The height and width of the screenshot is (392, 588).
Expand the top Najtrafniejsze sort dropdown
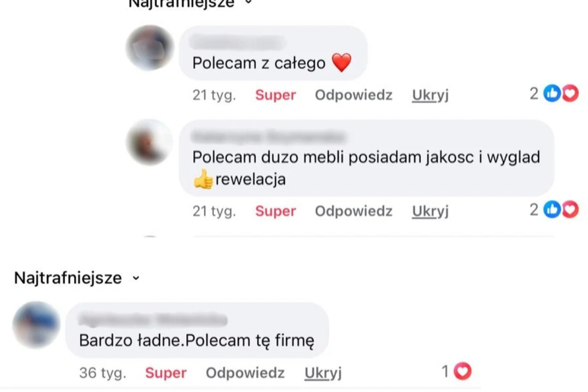[x=191, y=4]
